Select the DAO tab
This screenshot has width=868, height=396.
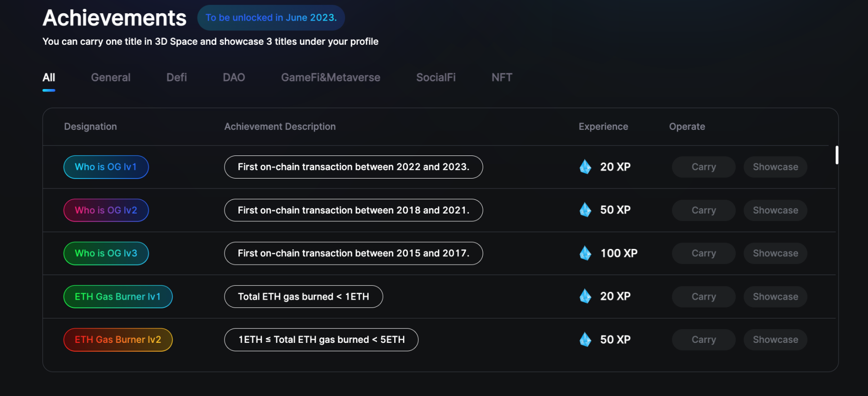coord(233,78)
